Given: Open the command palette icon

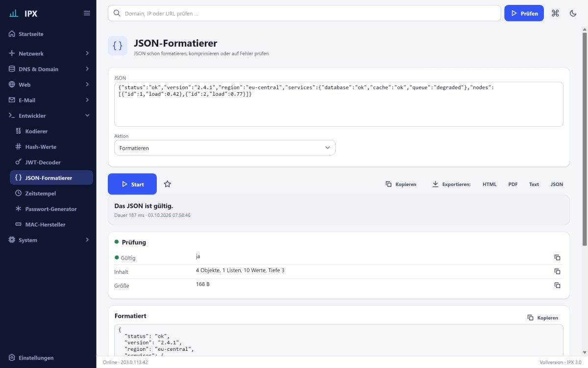Looking at the screenshot, I should click(x=555, y=13).
